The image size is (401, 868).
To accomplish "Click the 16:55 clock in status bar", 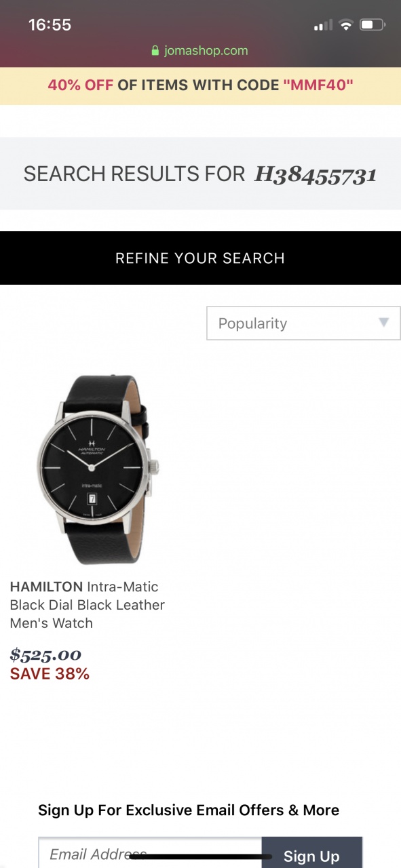I will (50, 25).
